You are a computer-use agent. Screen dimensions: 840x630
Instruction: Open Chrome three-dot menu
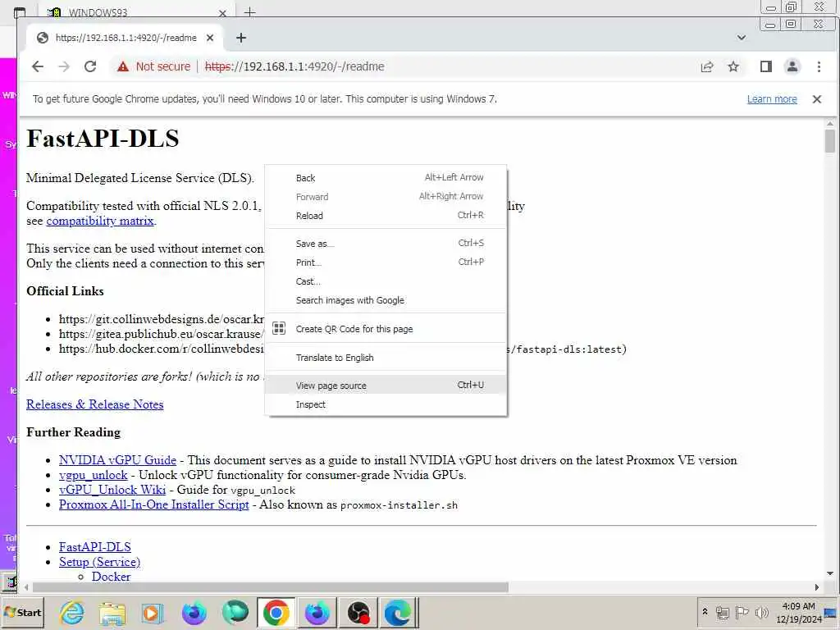[x=819, y=66]
